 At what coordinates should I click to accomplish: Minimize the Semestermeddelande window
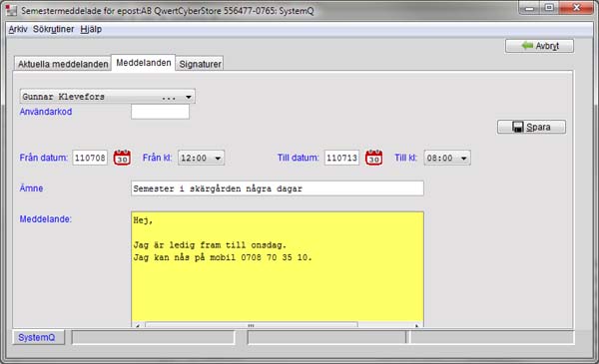click(x=529, y=8)
